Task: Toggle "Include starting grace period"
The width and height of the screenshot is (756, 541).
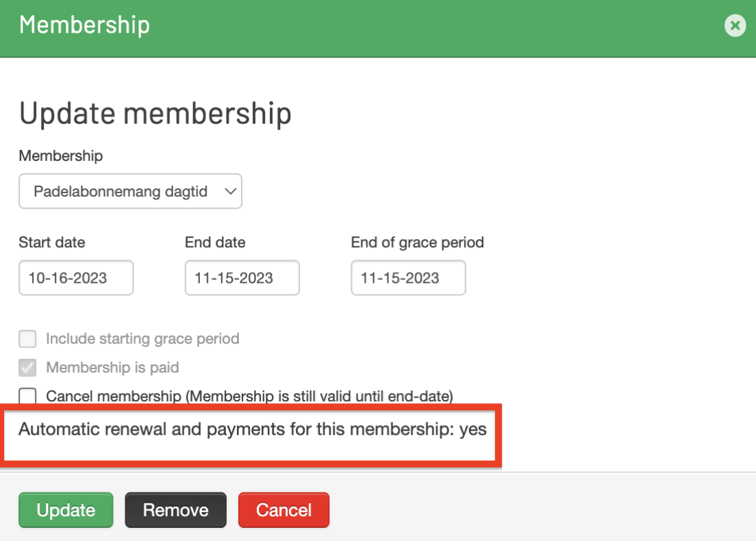Action: (x=27, y=338)
